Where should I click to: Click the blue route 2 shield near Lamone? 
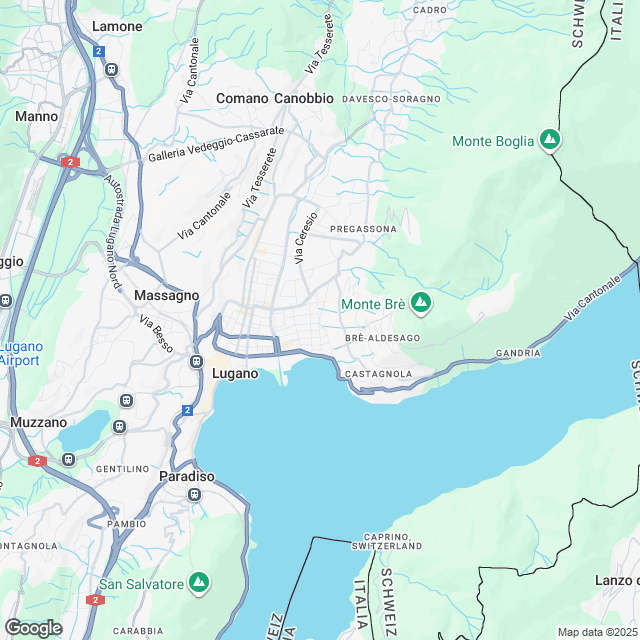click(99, 52)
